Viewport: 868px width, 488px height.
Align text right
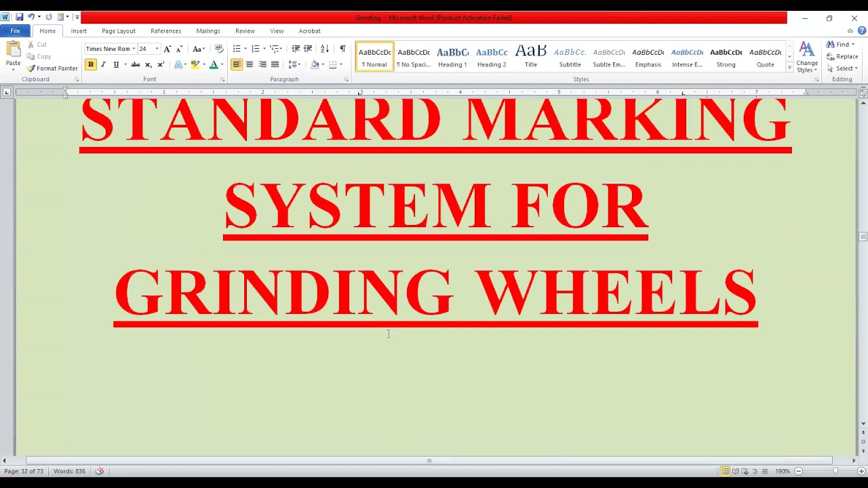pyautogui.click(x=262, y=64)
